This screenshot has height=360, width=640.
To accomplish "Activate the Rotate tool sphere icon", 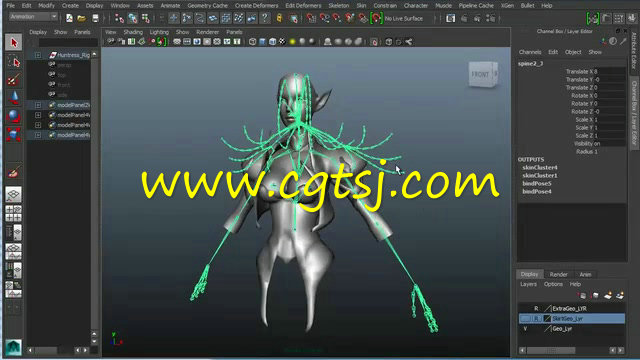I will (x=13, y=116).
